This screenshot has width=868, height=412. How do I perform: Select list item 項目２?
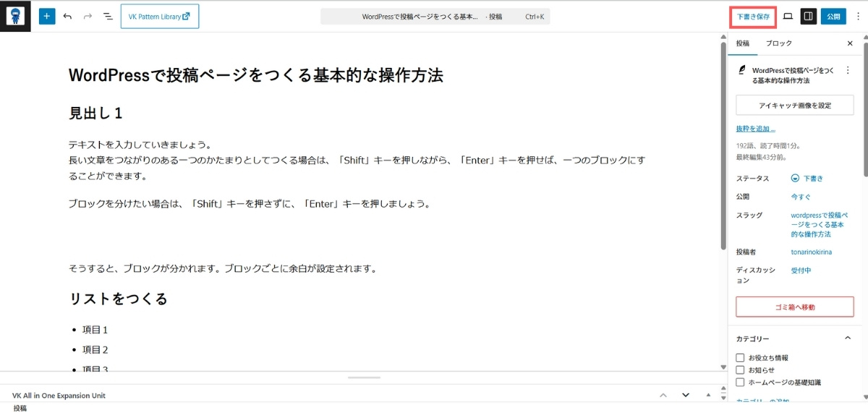click(x=95, y=350)
